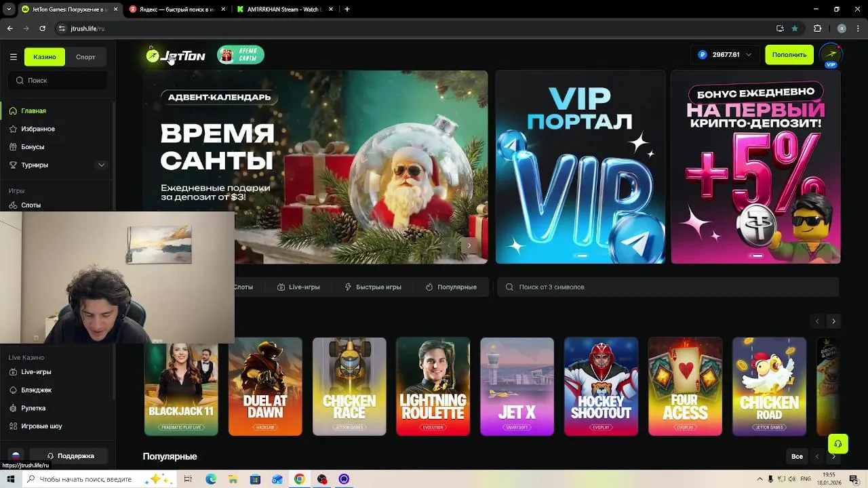Show previous games in carousel
This screenshot has width=868, height=488.
pyautogui.click(x=817, y=321)
